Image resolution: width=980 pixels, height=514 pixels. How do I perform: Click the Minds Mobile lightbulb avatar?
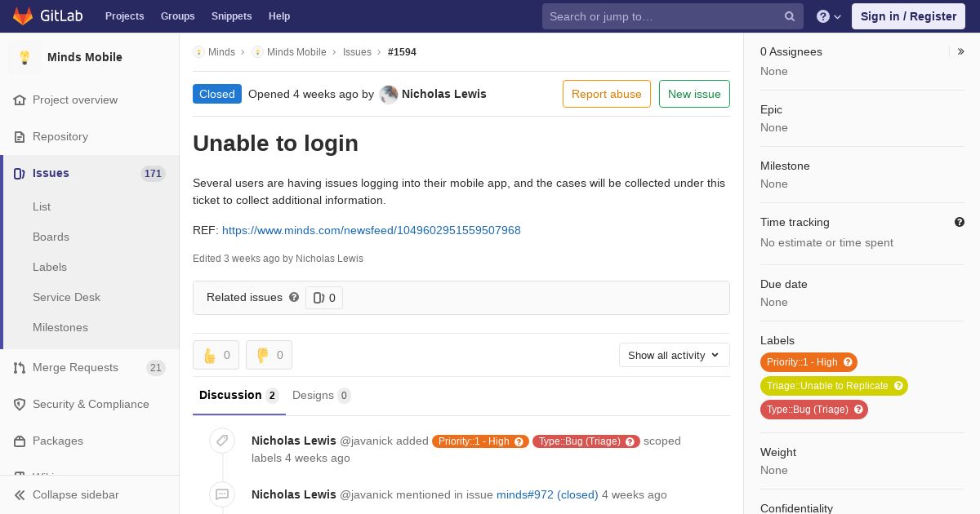click(24, 57)
